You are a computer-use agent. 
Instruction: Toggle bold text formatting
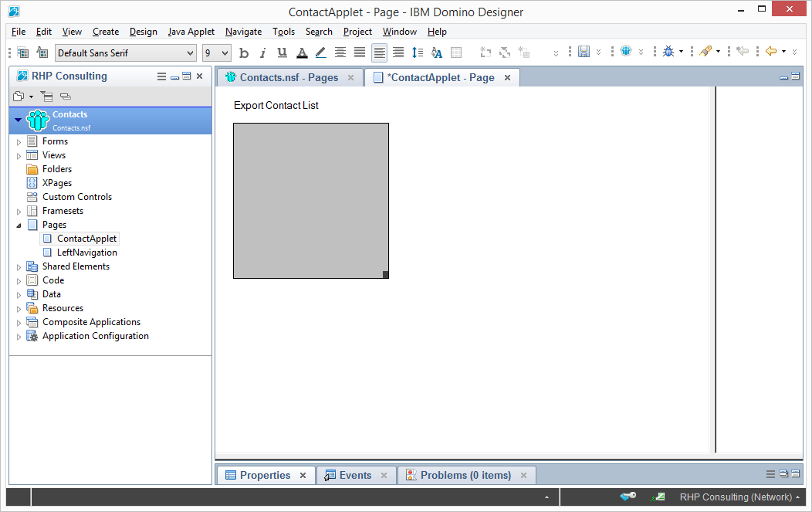click(244, 53)
